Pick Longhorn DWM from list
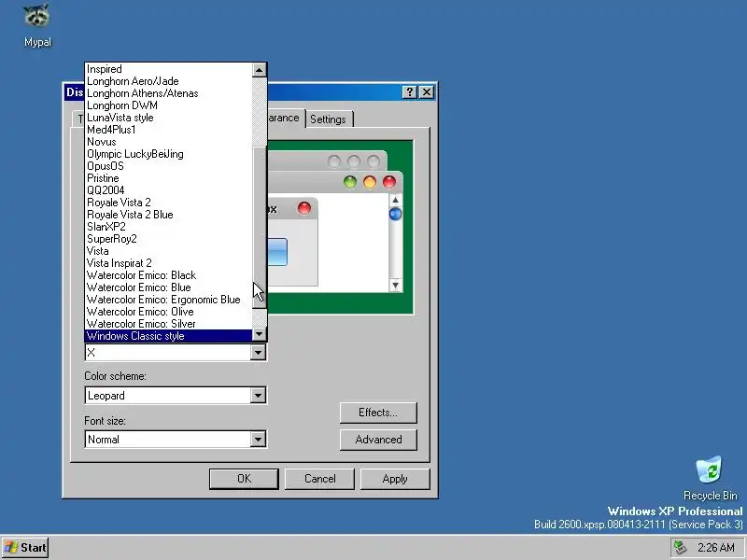This screenshot has height=560, width=747. pos(169,105)
